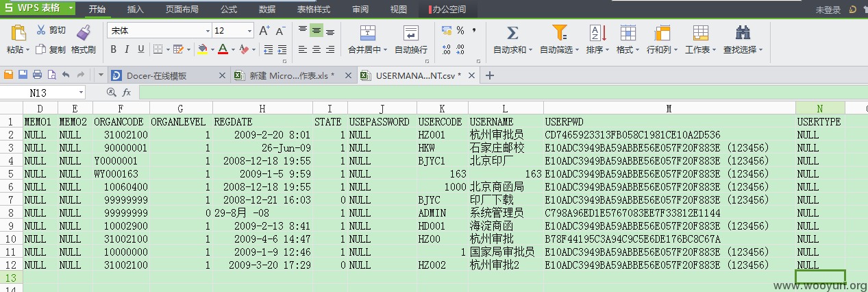Toggle Underline formatting
This screenshot has height=292, width=868.
(141, 49)
